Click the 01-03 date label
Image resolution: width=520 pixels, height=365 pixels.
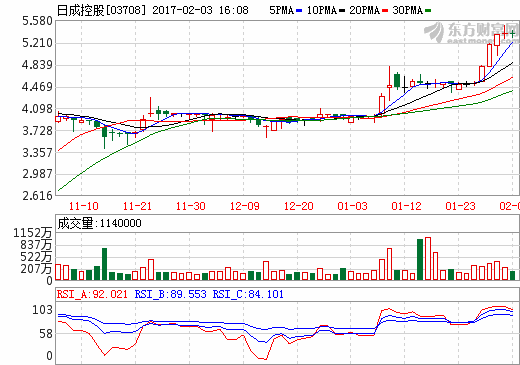352,206
